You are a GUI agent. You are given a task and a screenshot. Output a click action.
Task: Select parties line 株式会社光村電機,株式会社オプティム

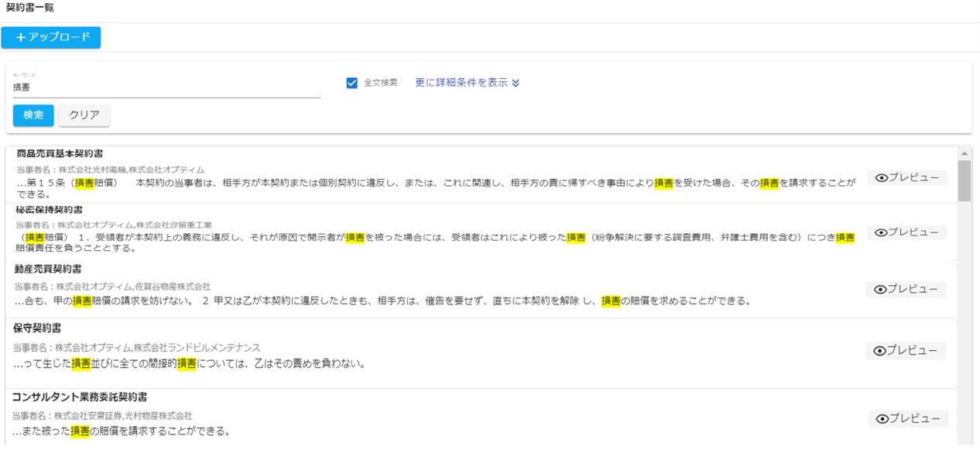point(110,170)
